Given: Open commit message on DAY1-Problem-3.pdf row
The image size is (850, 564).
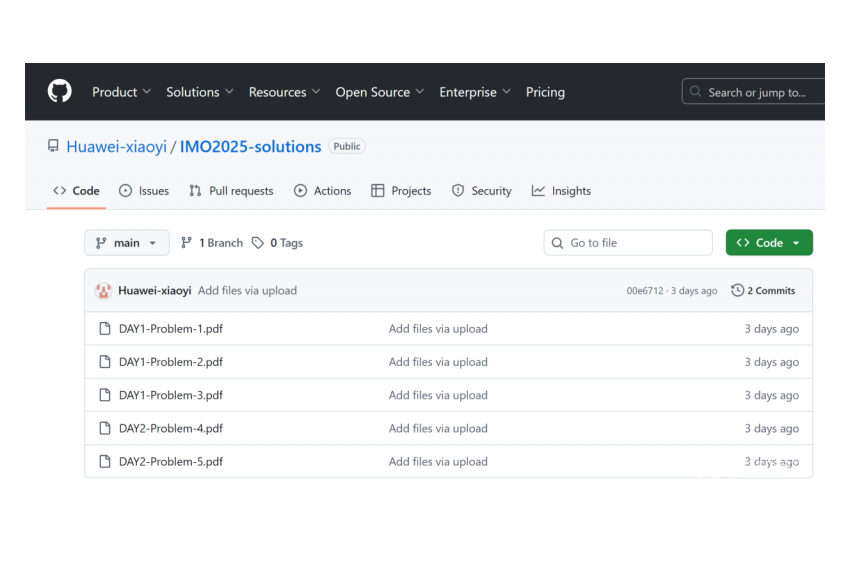Looking at the screenshot, I should pos(438,395).
